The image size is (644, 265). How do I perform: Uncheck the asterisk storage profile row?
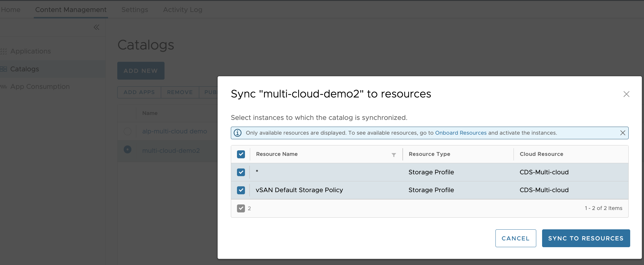[241, 172]
